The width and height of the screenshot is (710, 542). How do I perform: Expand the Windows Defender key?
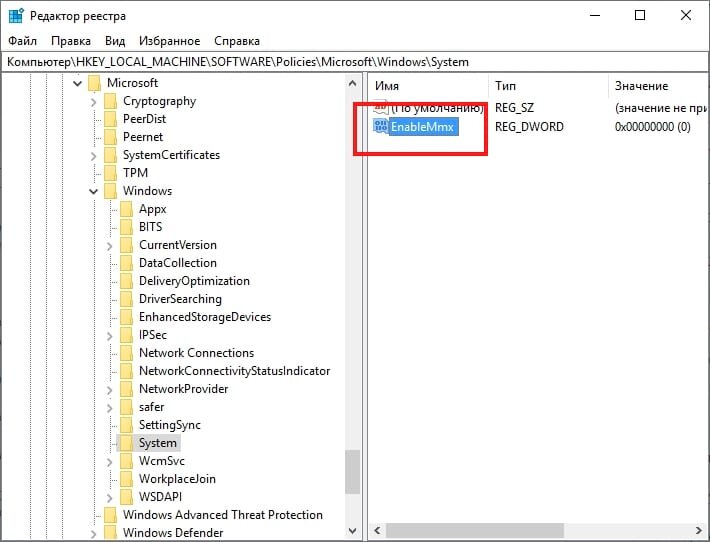[93, 534]
